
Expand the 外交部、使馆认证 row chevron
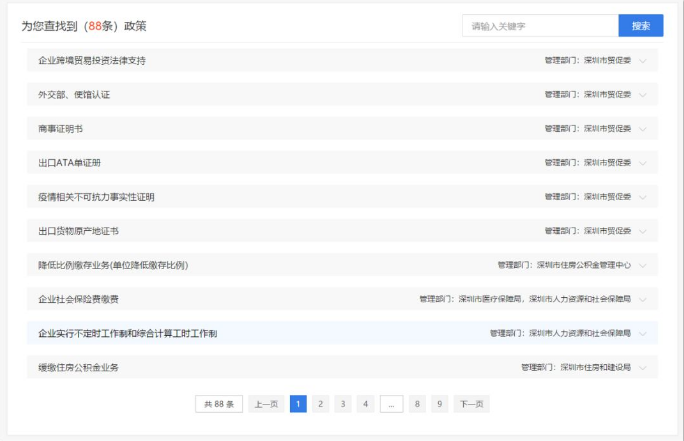[x=643, y=95]
